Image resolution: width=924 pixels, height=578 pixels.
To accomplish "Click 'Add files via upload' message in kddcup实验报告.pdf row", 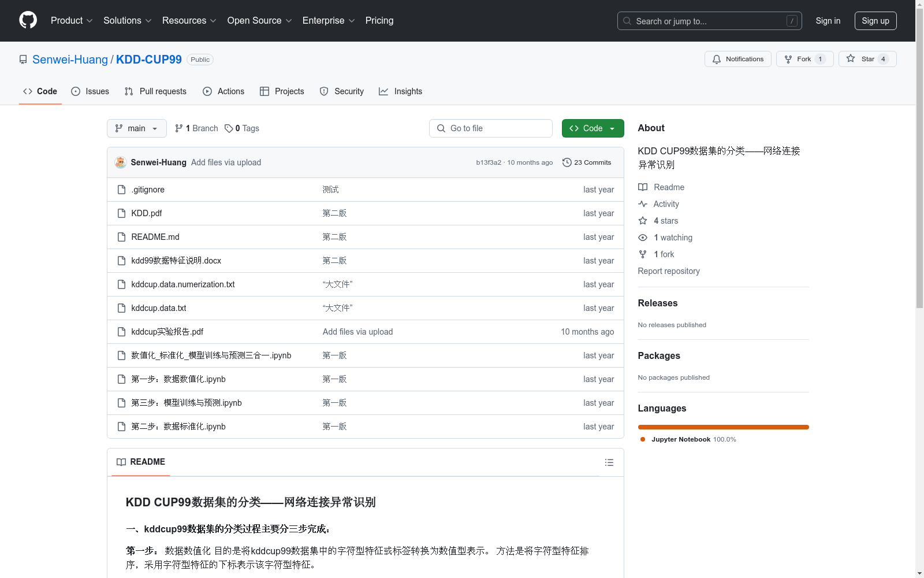I will (357, 332).
